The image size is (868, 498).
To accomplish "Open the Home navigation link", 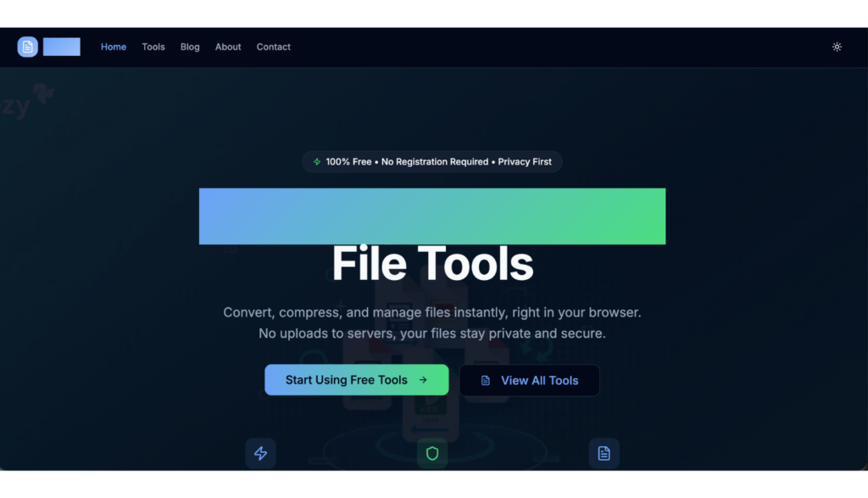I will (114, 47).
